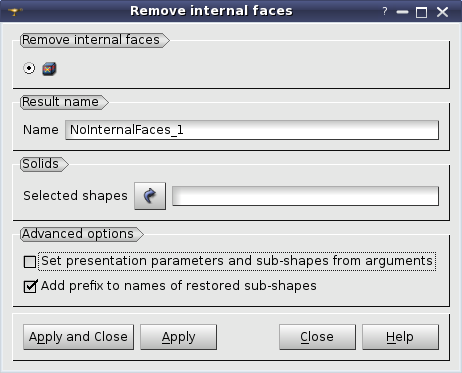Uncheck Add prefix to names of restored sub-shapes
Screen dimensions: 462x373
pos(30,286)
